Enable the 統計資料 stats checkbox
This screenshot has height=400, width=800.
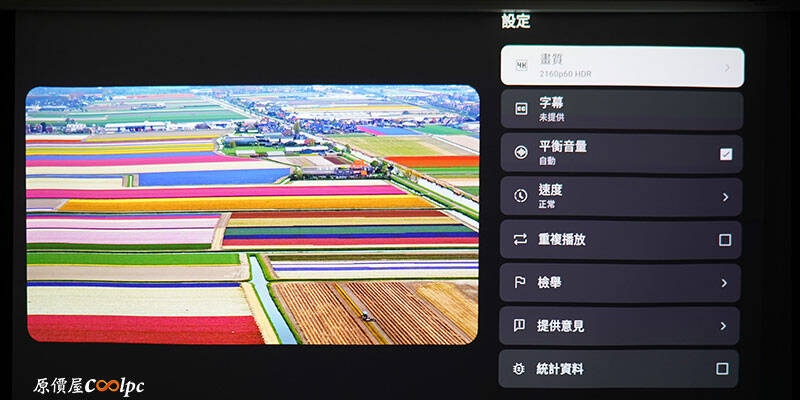coord(722,368)
